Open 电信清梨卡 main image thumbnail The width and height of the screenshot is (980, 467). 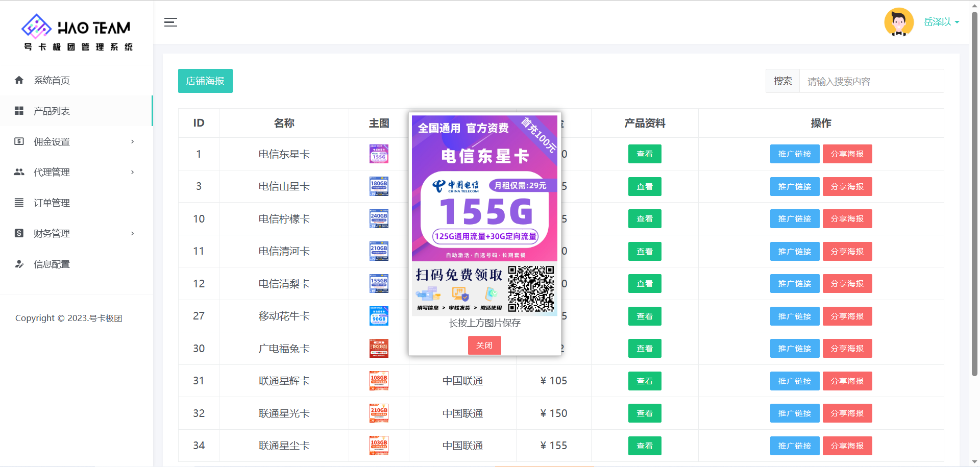(379, 283)
